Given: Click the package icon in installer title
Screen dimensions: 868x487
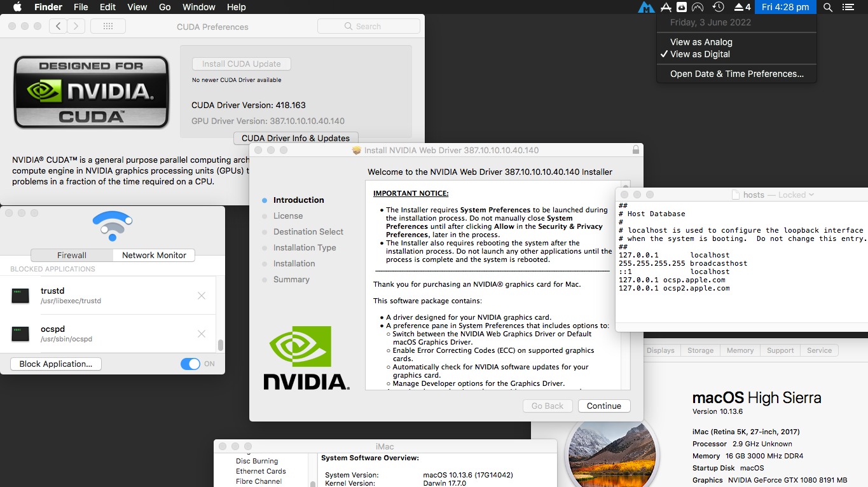Looking at the screenshot, I should (x=356, y=150).
